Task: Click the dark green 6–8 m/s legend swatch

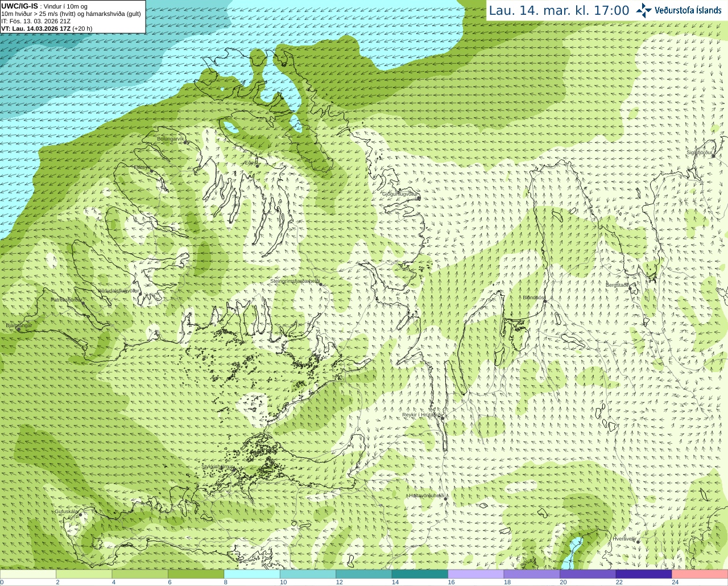Action: pos(196,574)
